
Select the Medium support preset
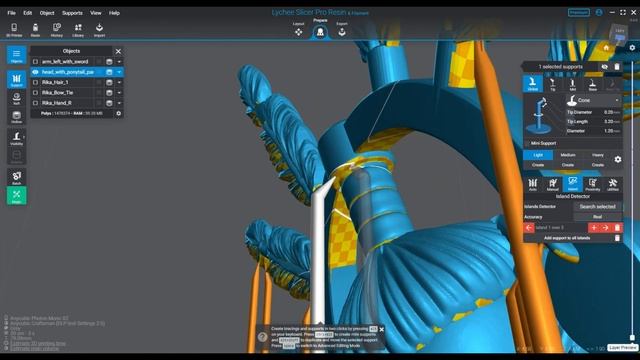pyautogui.click(x=568, y=155)
